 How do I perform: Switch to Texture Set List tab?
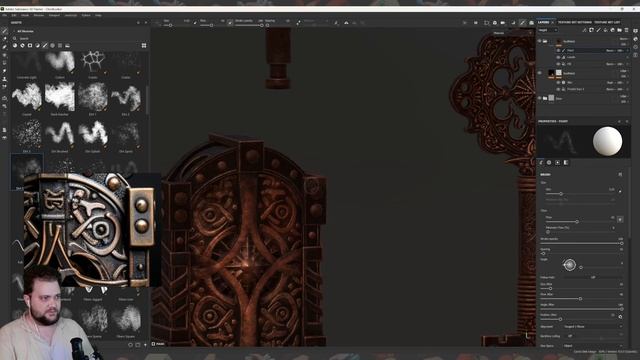(607, 22)
